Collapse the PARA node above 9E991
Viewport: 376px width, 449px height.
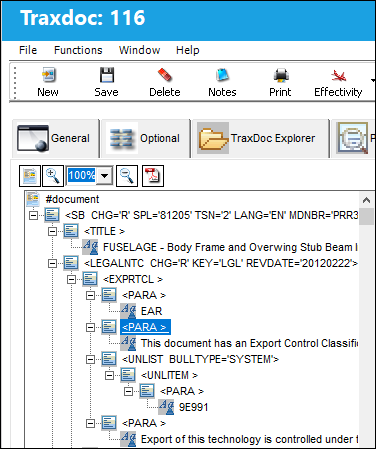(x=128, y=392)
